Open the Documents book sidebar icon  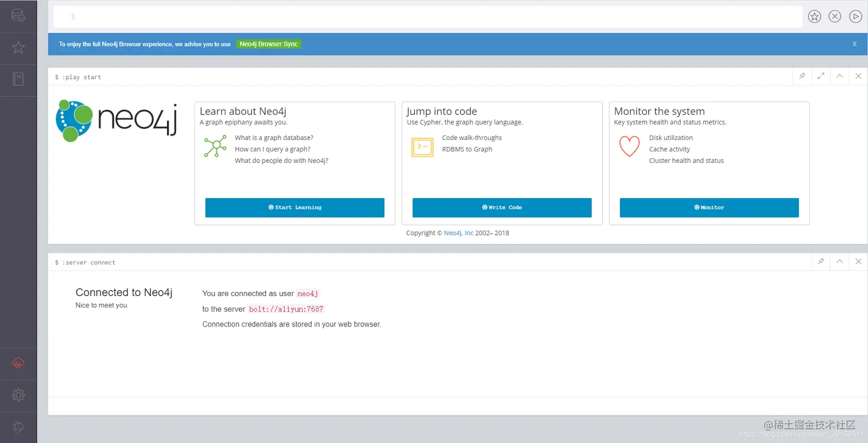pyautogui.click(x=18, y=79)
